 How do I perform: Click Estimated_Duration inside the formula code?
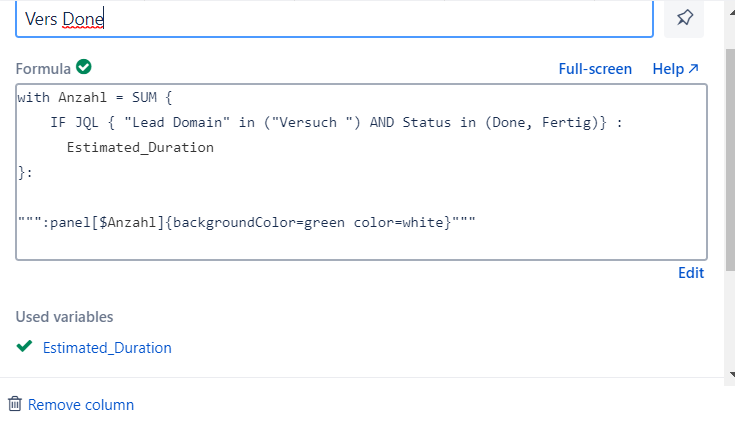click(x=140, y=147)
